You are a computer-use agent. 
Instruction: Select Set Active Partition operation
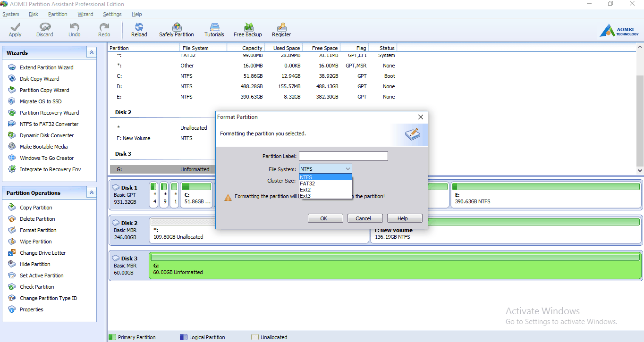point(36,275)
